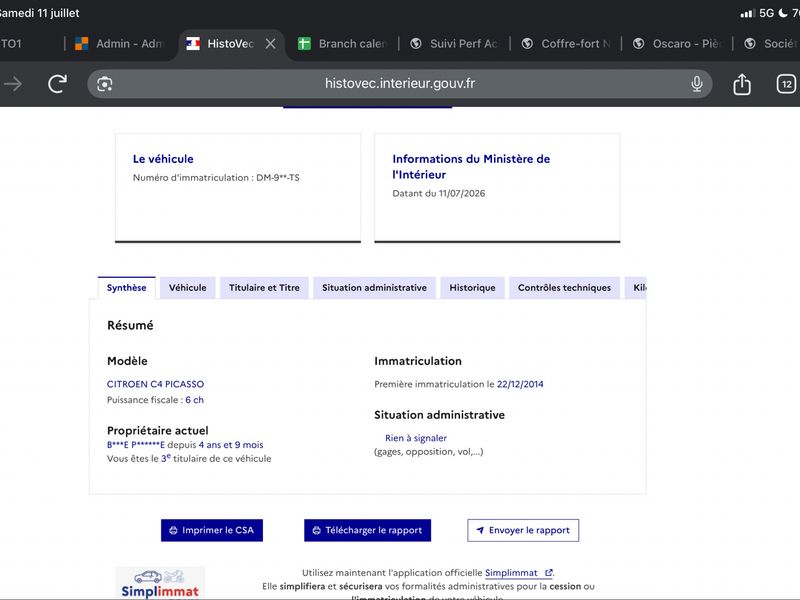Close the HistoVec tab
This screenshot has height=600, width=800.
[270, 44]
